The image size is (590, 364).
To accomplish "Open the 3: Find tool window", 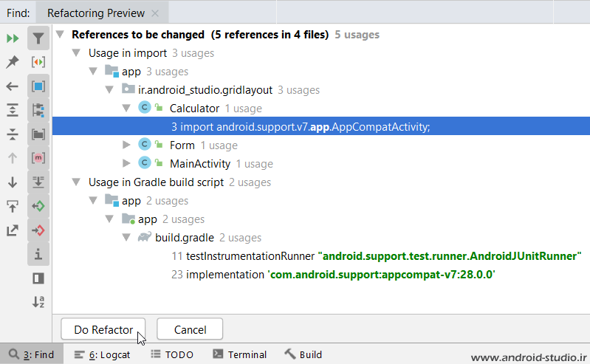I will tap(32, 354).
